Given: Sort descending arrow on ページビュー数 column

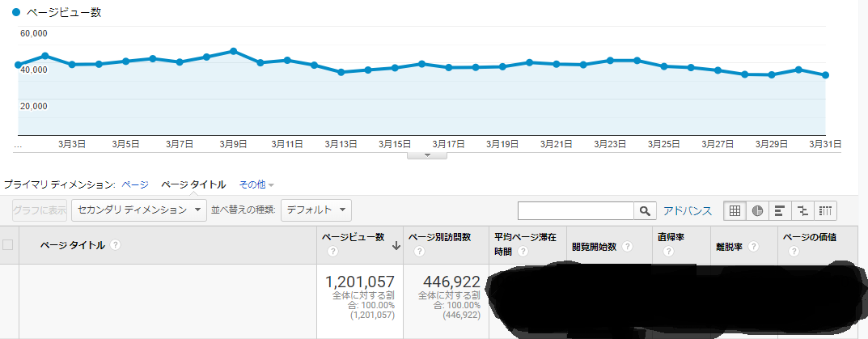Looking at the screenshot, I should [396, 247].
